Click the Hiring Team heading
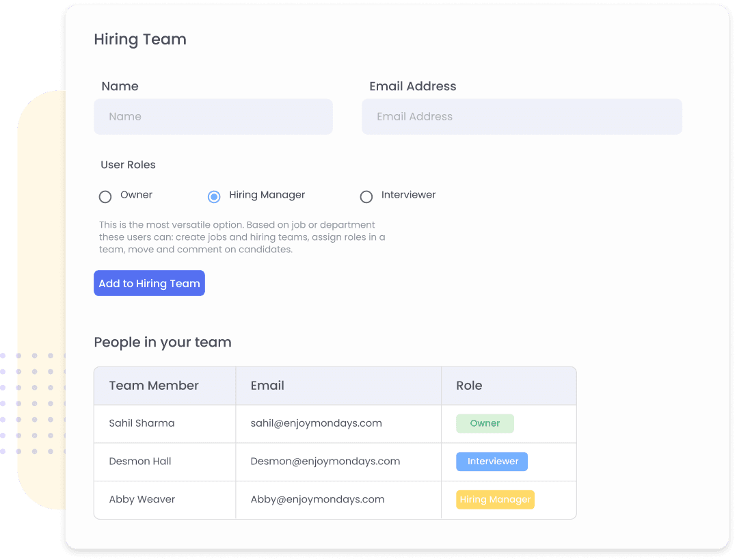Image resolution: width=737 pixels, height=560 pixels. point(140,40)
